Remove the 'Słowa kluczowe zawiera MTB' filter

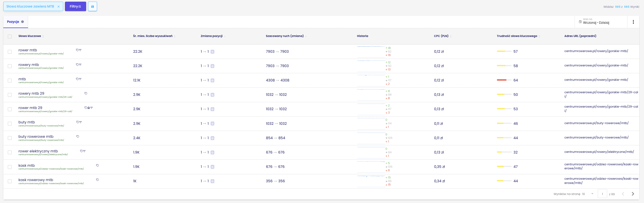[59, 7]
